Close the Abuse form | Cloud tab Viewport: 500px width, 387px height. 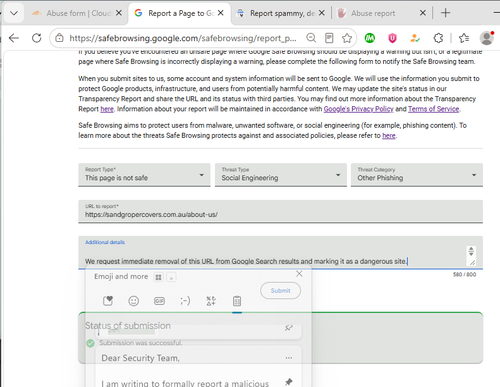click(119, 13)
